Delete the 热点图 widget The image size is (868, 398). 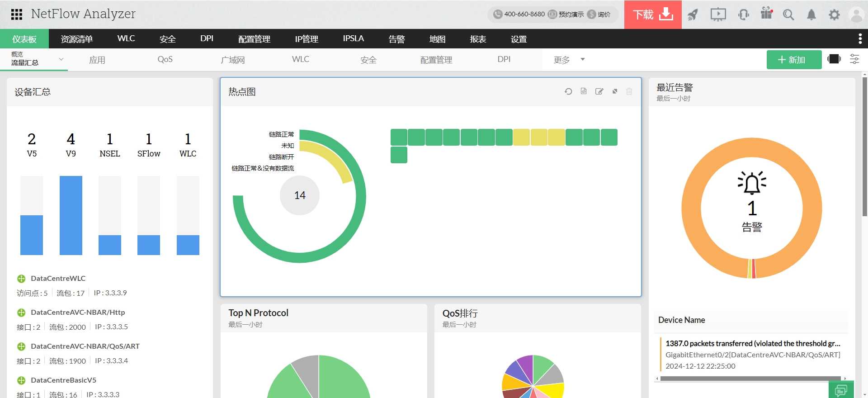pos(629,91)
